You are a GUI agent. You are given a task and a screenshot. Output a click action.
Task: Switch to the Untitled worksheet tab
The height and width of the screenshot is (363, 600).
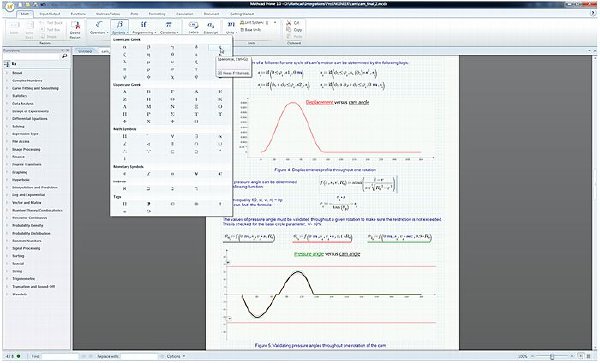click(85, 51)
